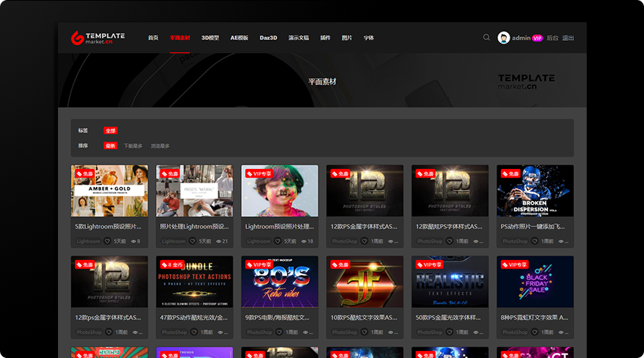Viewport: 644px width, 358px height.
Task: Like the Lightroom预设照片处理 VIP card
Action: click(x=278, y=241)
